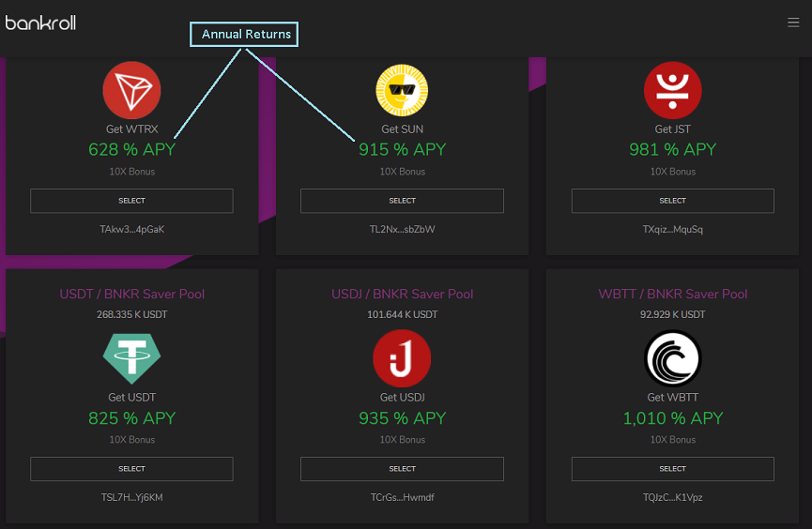
Task: Open contract address TAkw3...4pGaK
Action: (x=131, y=229)
